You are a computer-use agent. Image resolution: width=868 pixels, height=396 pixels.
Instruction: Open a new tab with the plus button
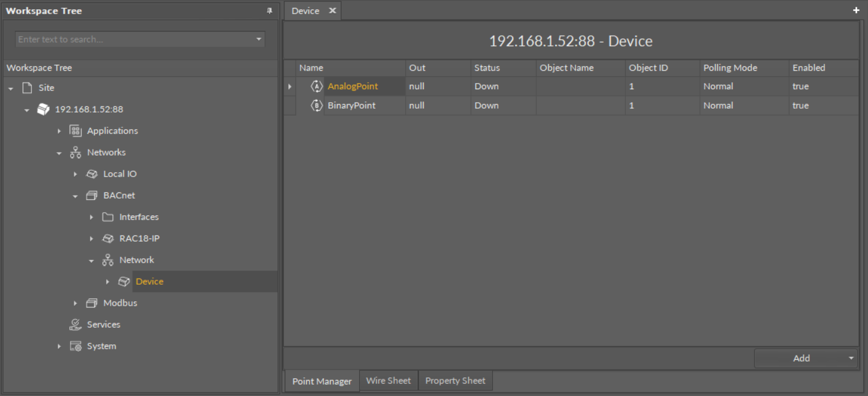click(856, 10)
